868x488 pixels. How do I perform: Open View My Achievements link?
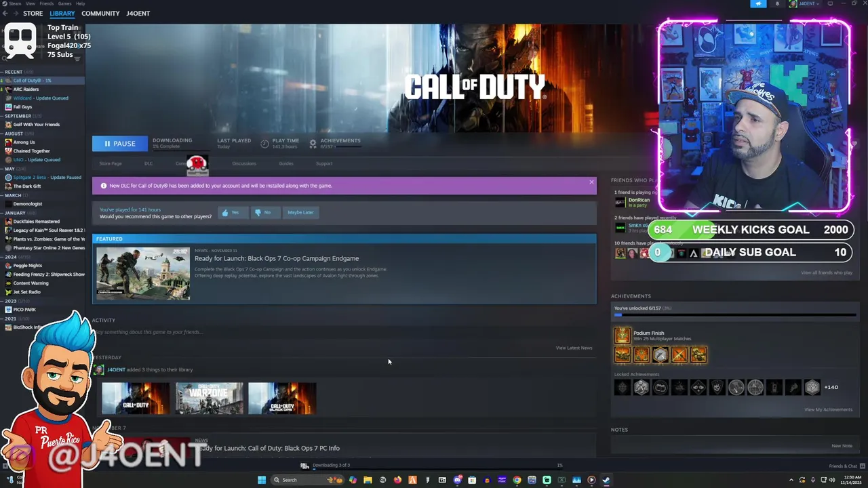[828, 409]
